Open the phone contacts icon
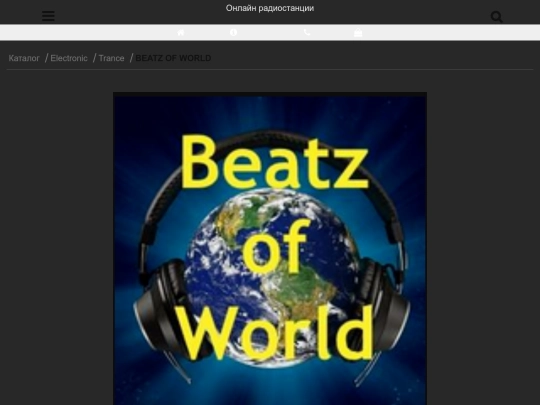The width and height of the screenshot is (540, 405). point(307,32)
